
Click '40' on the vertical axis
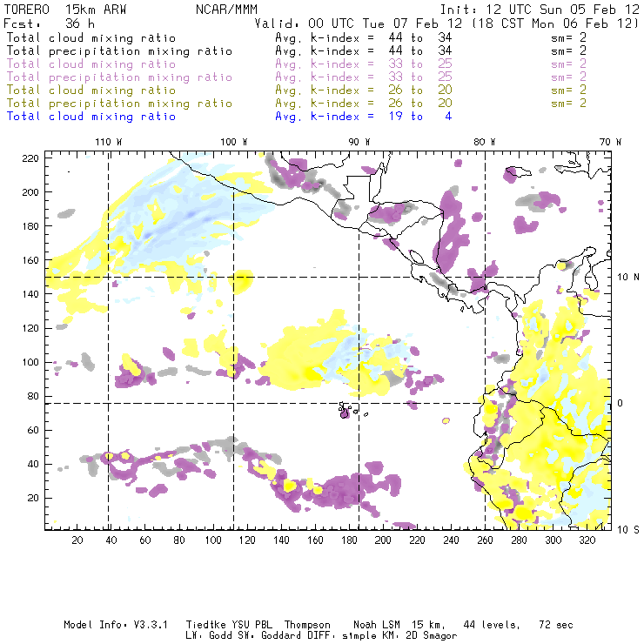tap(33, 464)
